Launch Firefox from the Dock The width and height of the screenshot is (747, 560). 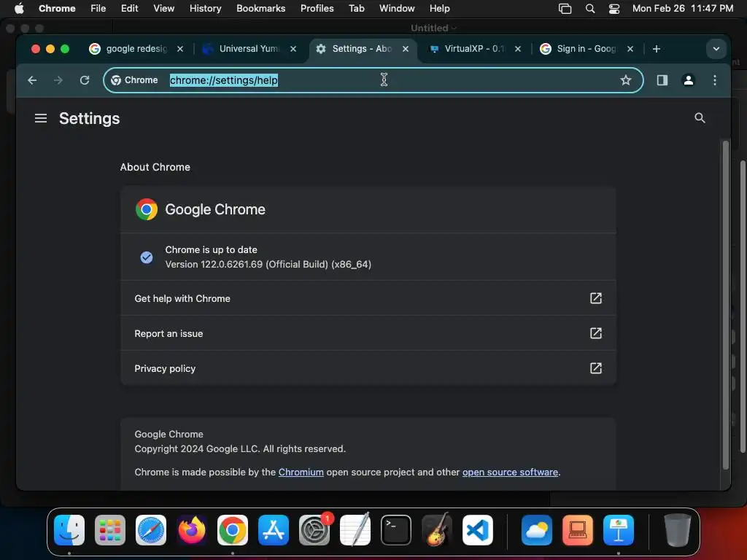[192, 529]
